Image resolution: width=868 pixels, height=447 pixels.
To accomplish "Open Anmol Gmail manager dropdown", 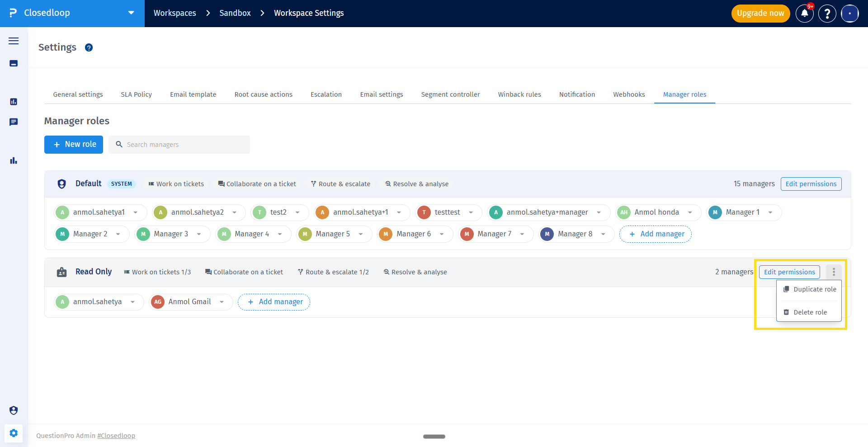I will (x=222, y=302).
